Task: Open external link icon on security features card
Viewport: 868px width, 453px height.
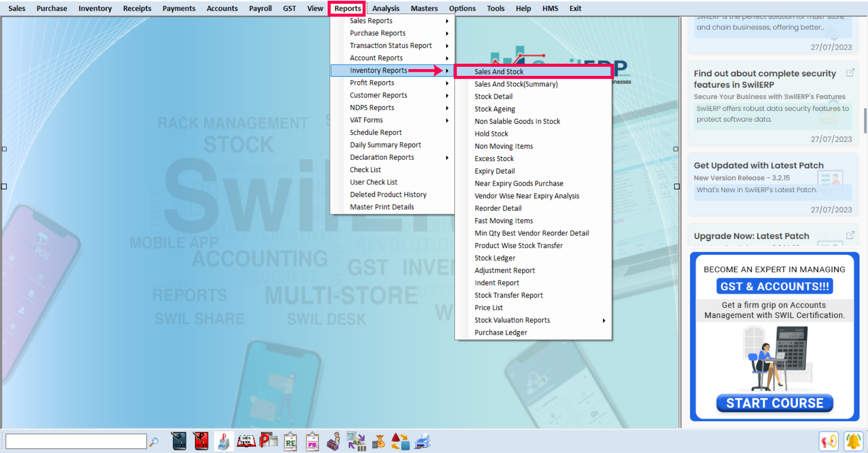Action: coord(850,73)
